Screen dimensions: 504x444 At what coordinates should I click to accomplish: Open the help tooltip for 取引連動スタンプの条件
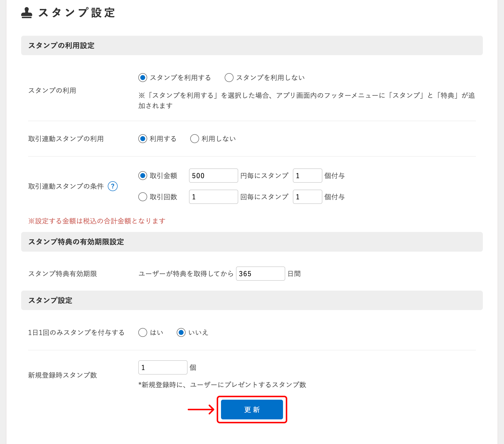(x=113, y=187)
